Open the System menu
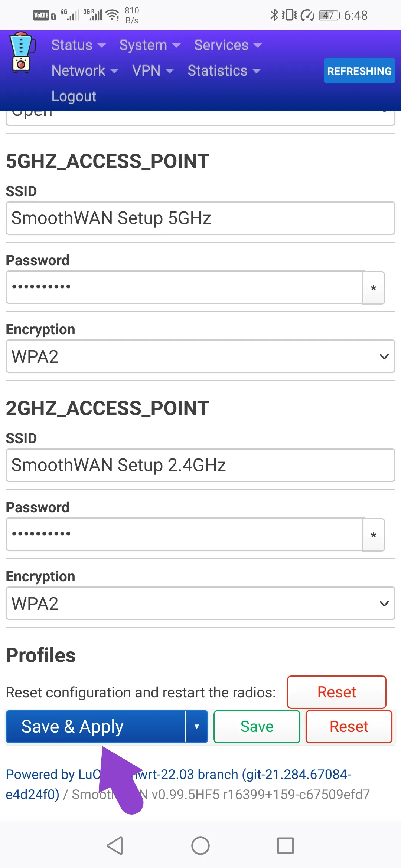Viewport: 401px width, 868px height. coord(150,45)
